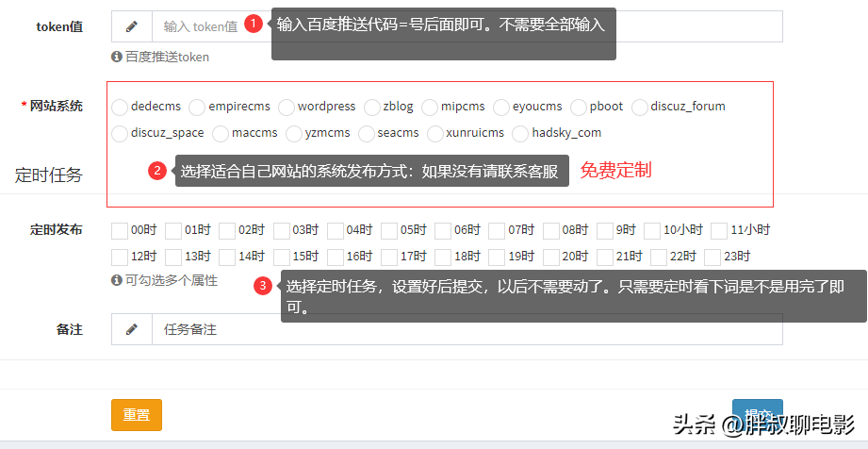Choose the mipcms radio button
Image resolution: width=868 pixels, height=449 pixels.
[x=430, y=107]
